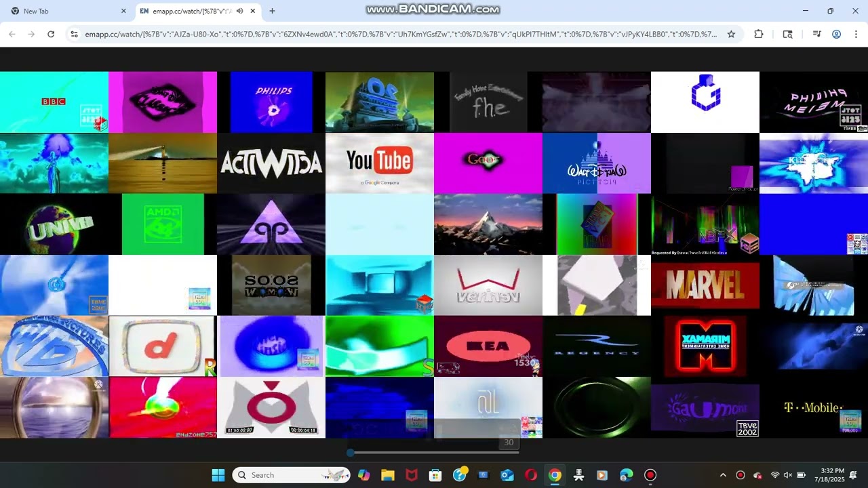Click the muted volume tray icon
Image resolution: width=868 pixels, height=488 pixels.
(788, 475)
